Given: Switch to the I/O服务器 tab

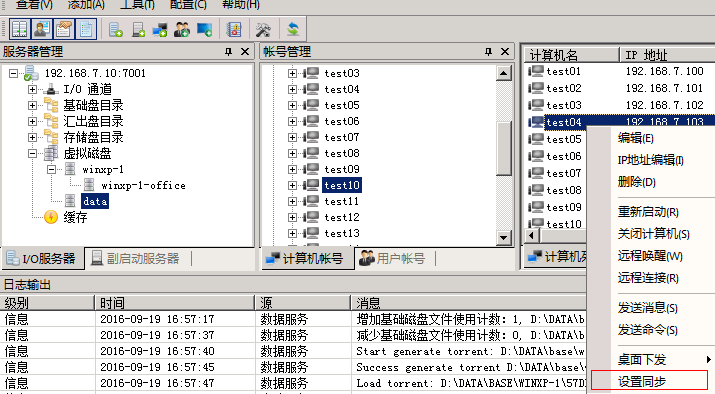Looking at the screenshot, I should [42, 259].
